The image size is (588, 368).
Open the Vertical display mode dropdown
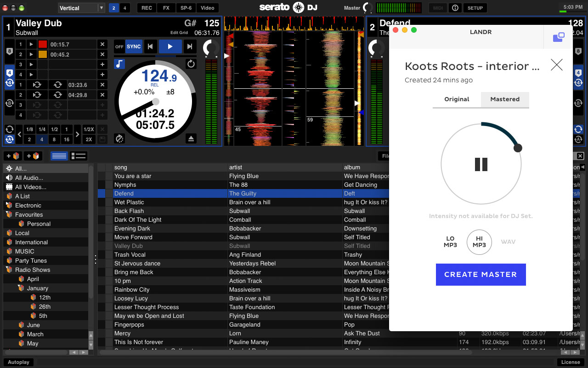click(x=82, y=8)
